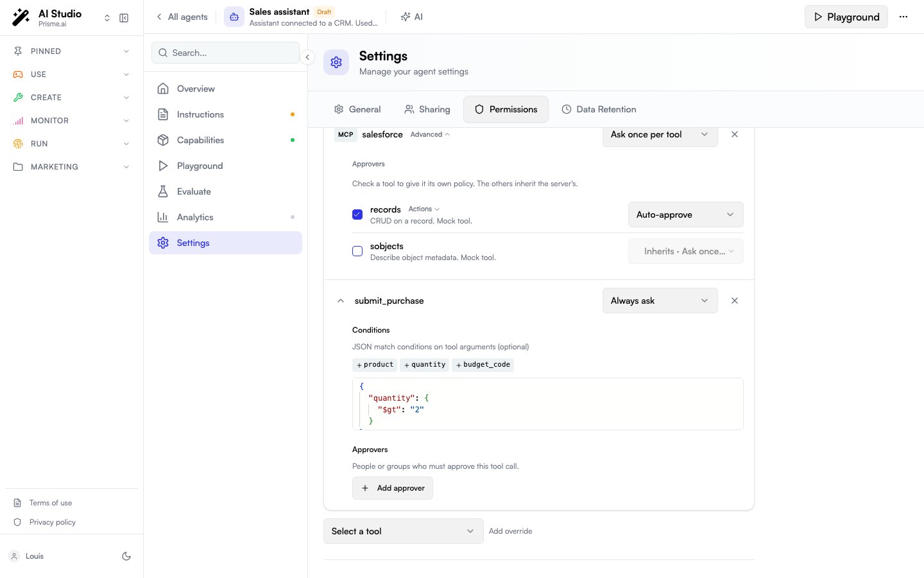The height and width of the screenshot is (578, 924).
Task: Toggle dark mode moon icon
Action: click(x=126, y=556)
